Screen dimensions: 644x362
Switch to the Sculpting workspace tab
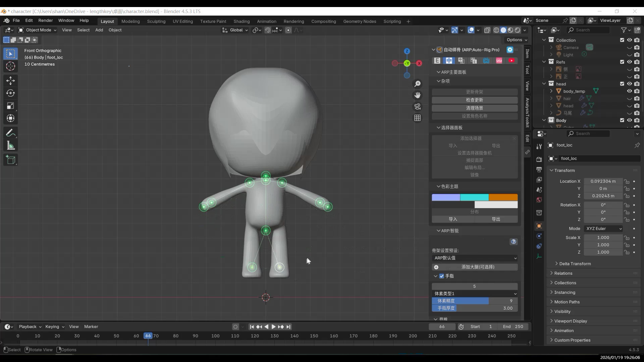tap(156, 21)
